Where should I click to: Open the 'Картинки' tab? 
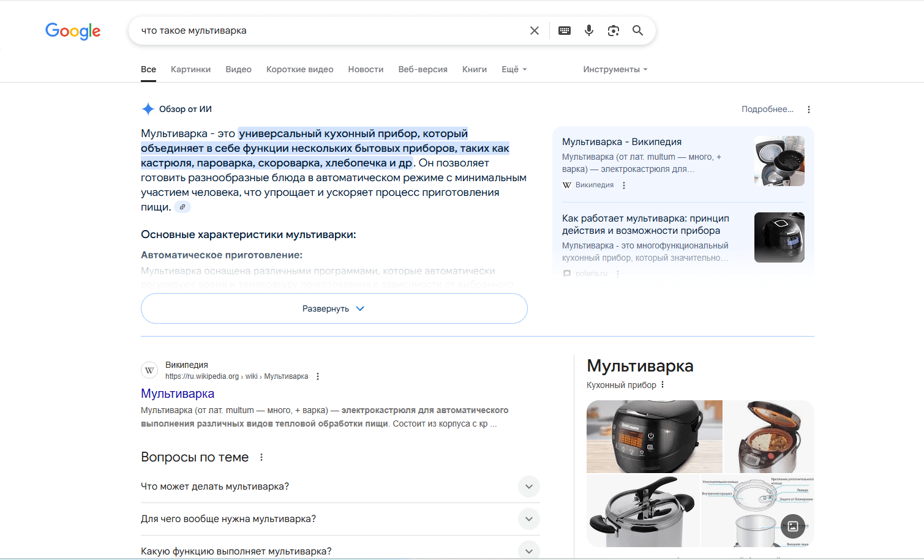pos(190,69)
